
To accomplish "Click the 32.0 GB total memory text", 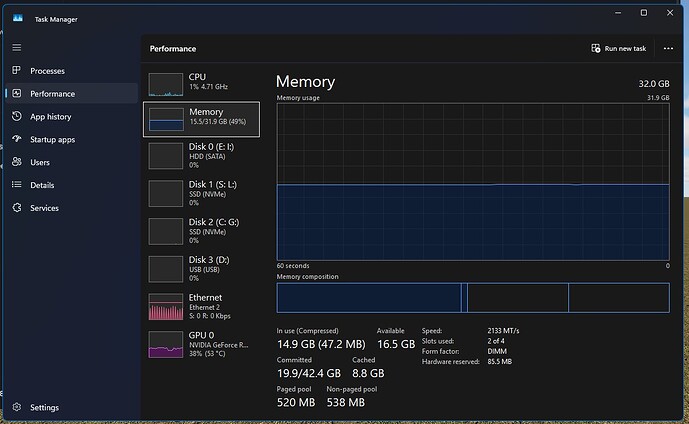I will (x=654, y=83).
